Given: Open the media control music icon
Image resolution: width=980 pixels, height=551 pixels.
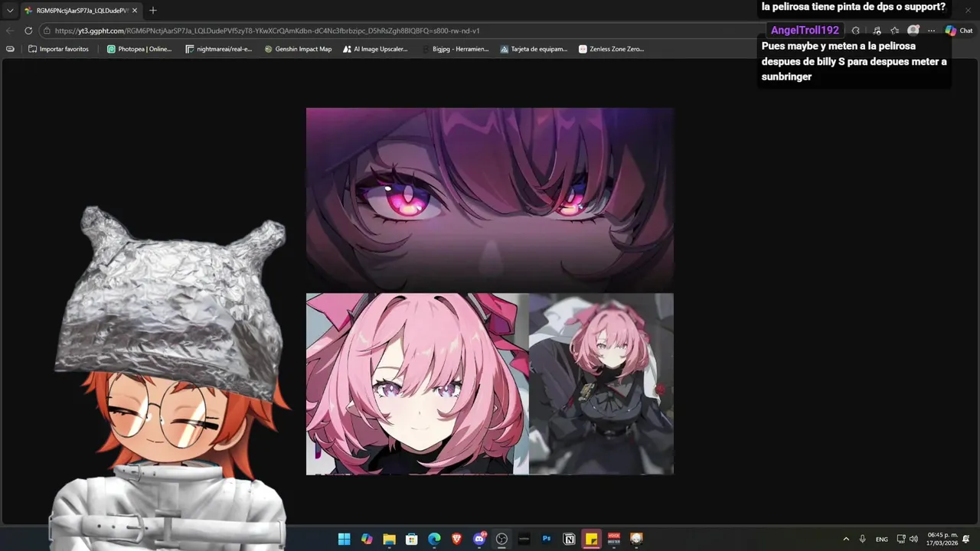Looking at the screenshot, I should (x=877, y=31).
